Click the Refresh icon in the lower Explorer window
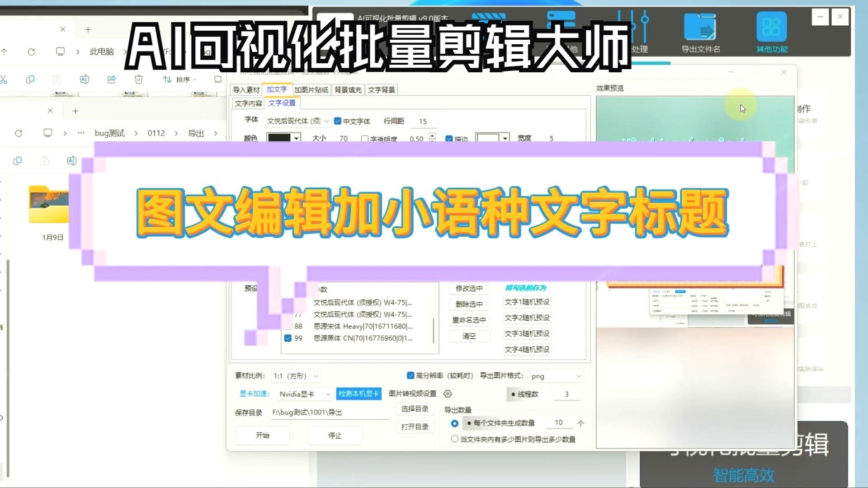 (x=19, y=133)
